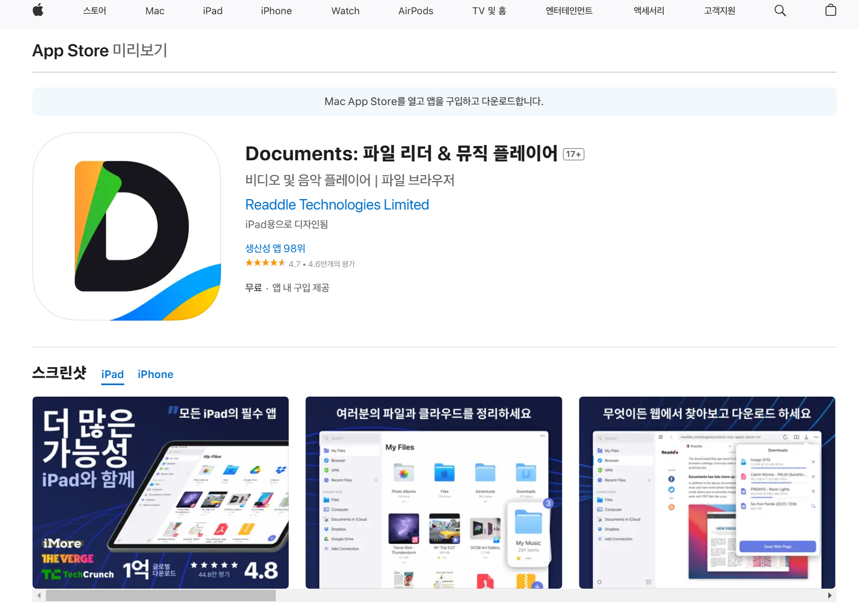The image size is (859, 616).
Task: Click the 17+ age rating badge
Action: pyautogui.click(x=574, y=154)
